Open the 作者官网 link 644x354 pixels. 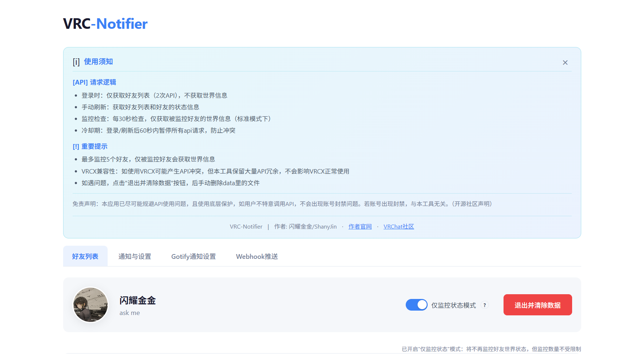pos(360,226)
